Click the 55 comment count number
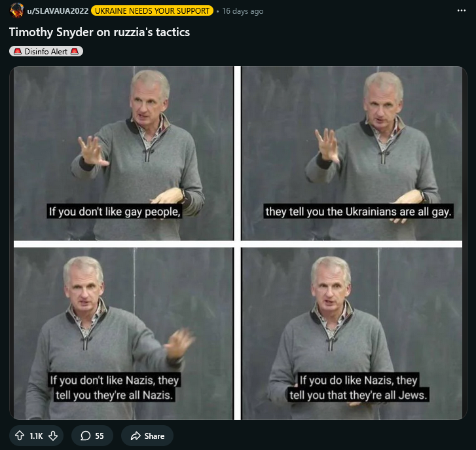 pos(100,436)
